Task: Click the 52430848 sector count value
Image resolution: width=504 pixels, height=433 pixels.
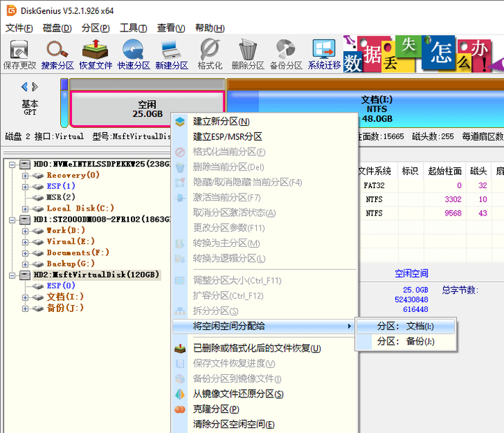Action: point(412,299)
